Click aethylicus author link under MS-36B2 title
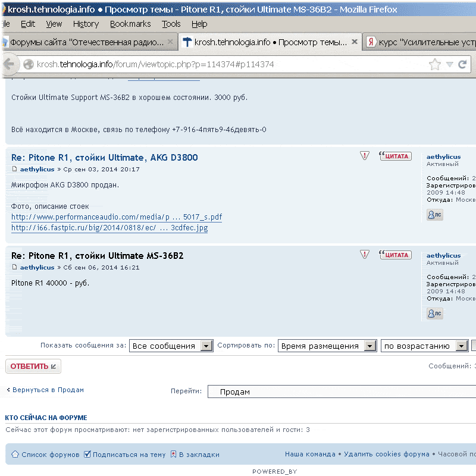 [37, 267]
